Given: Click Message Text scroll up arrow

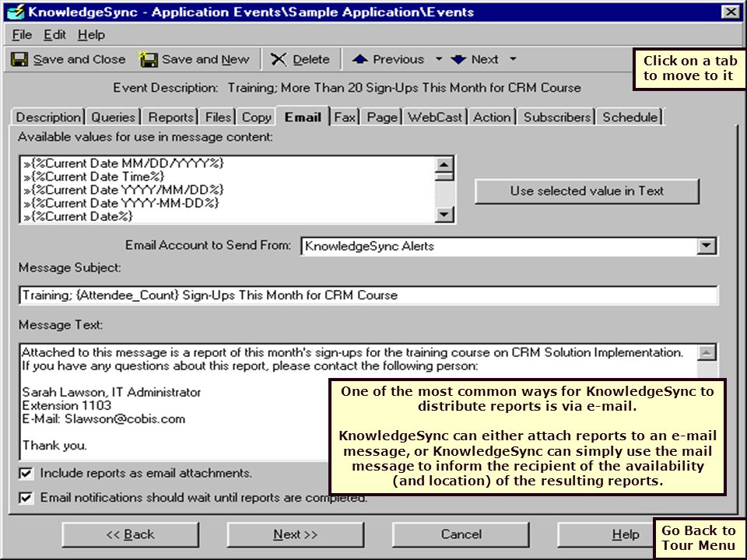Looking at the screenshot, I should point(707,353).
